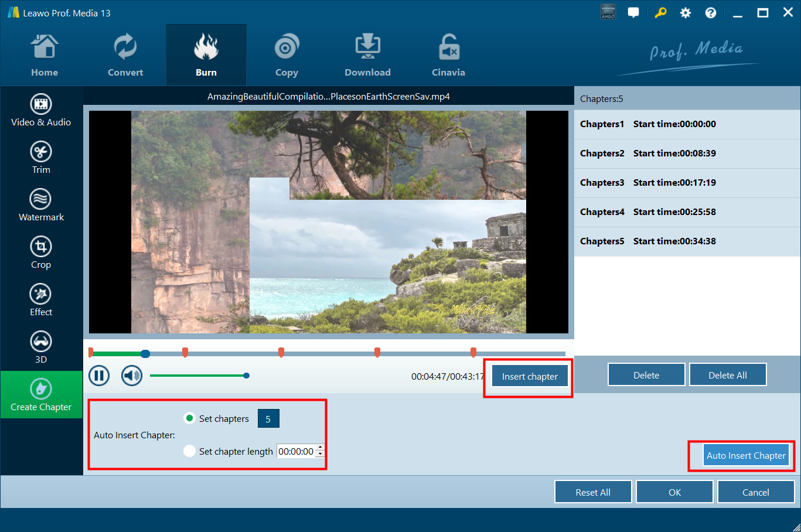The image size is (801, 532).
Task: Decrease chapter length with the down arrow
Action: [320, 454]
